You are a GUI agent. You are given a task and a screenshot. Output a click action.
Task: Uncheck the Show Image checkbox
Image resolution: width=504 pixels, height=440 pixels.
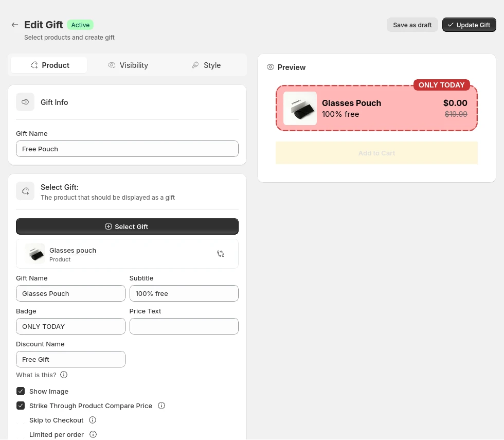click(x=21, y=392)
